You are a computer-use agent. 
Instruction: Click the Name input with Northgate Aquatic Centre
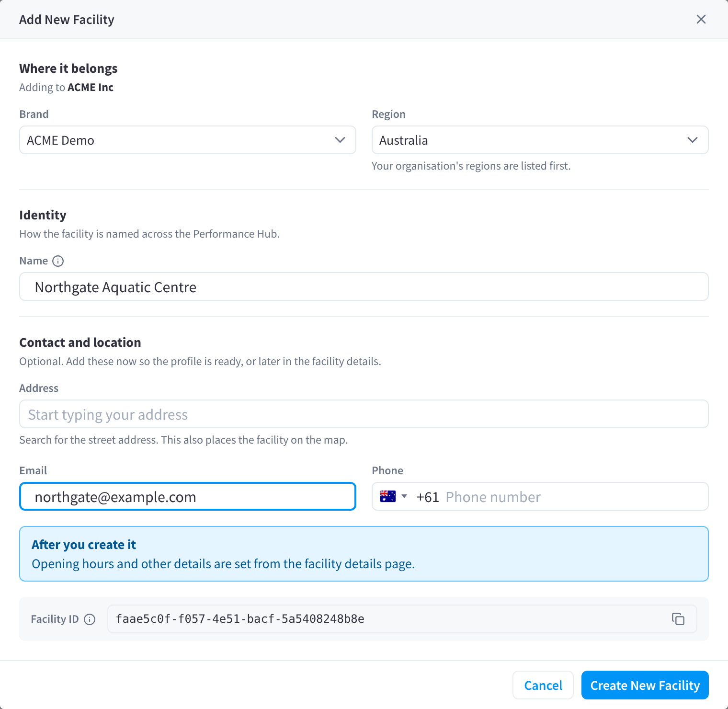click(x=364, y=286)
